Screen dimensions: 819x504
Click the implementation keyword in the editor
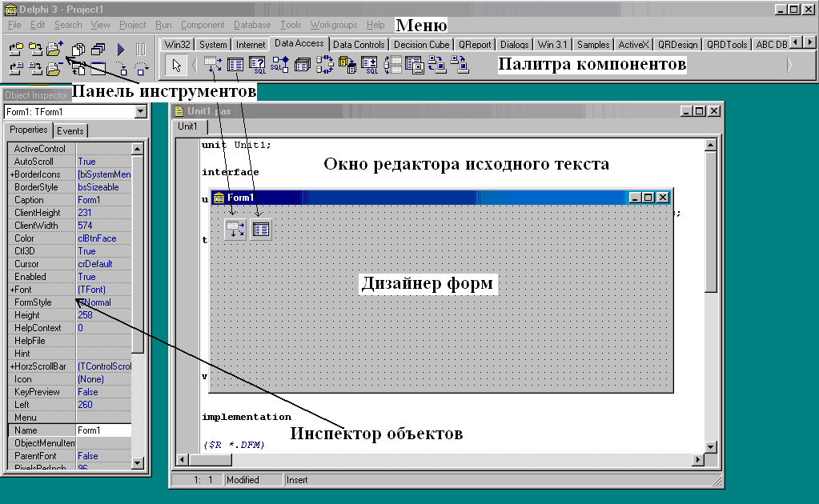(247, 417)
